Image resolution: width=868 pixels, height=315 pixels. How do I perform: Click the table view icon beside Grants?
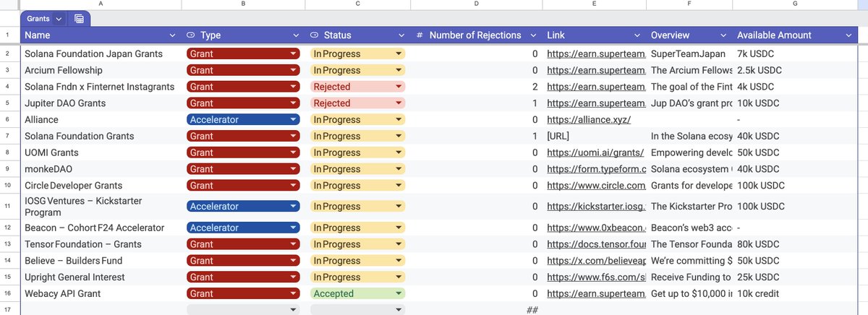click(79, 19)
